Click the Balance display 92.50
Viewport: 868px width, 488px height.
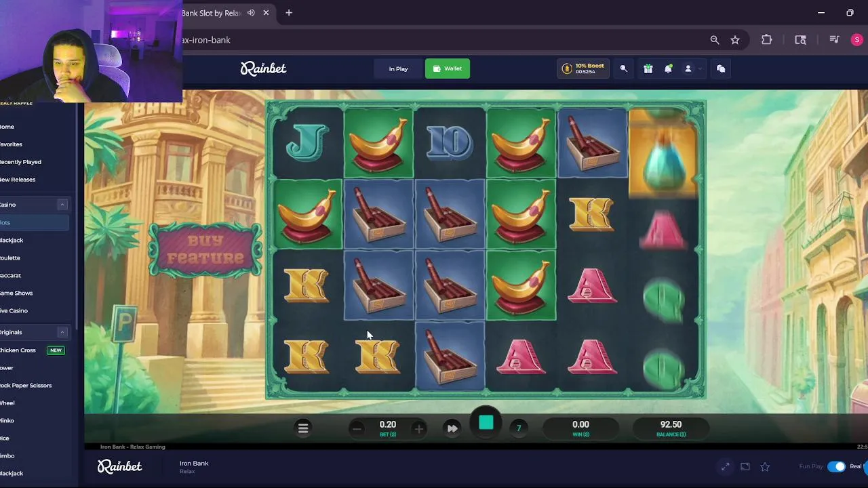pos(671,428)
